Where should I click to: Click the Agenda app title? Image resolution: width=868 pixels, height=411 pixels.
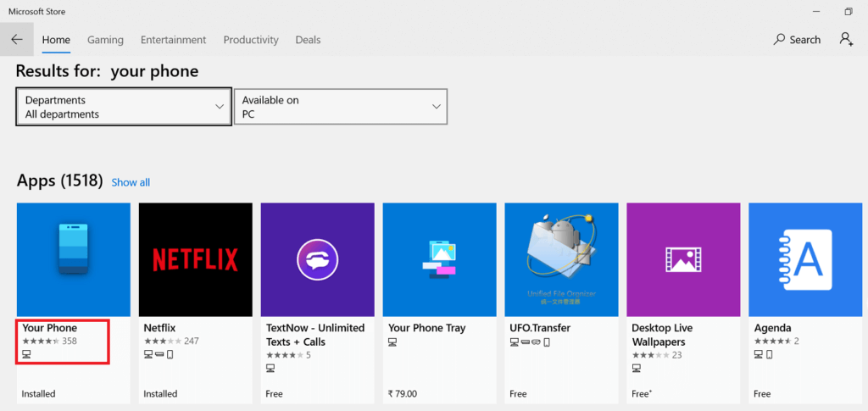coord(773,328)
